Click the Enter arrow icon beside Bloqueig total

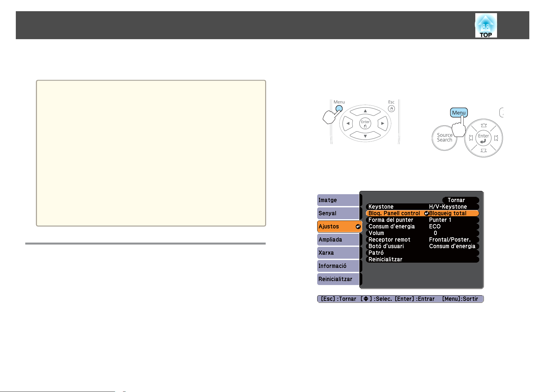[427, 213]
